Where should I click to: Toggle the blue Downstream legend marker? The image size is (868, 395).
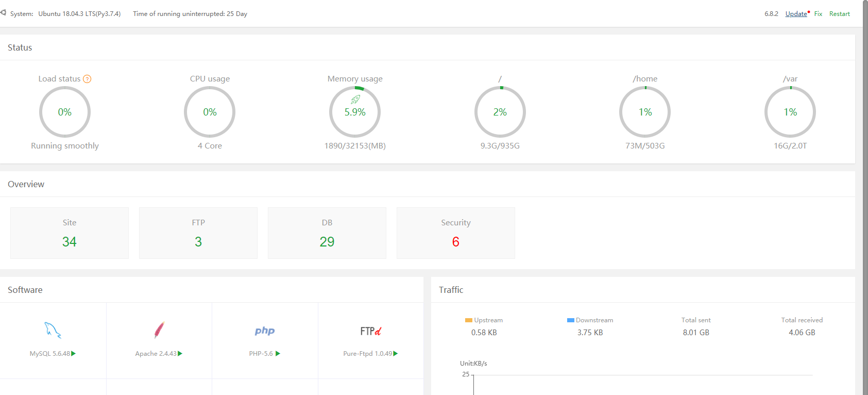click(571, 320)
